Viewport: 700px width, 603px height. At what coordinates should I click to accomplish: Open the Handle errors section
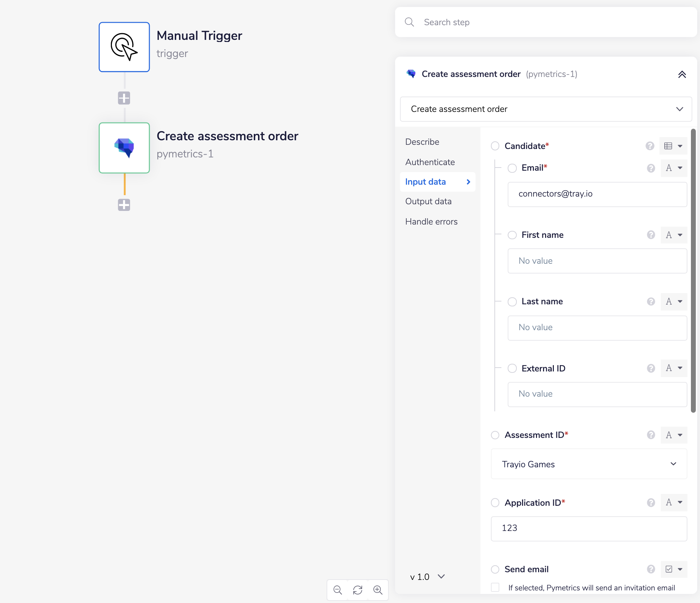click(x=431, y=222)
